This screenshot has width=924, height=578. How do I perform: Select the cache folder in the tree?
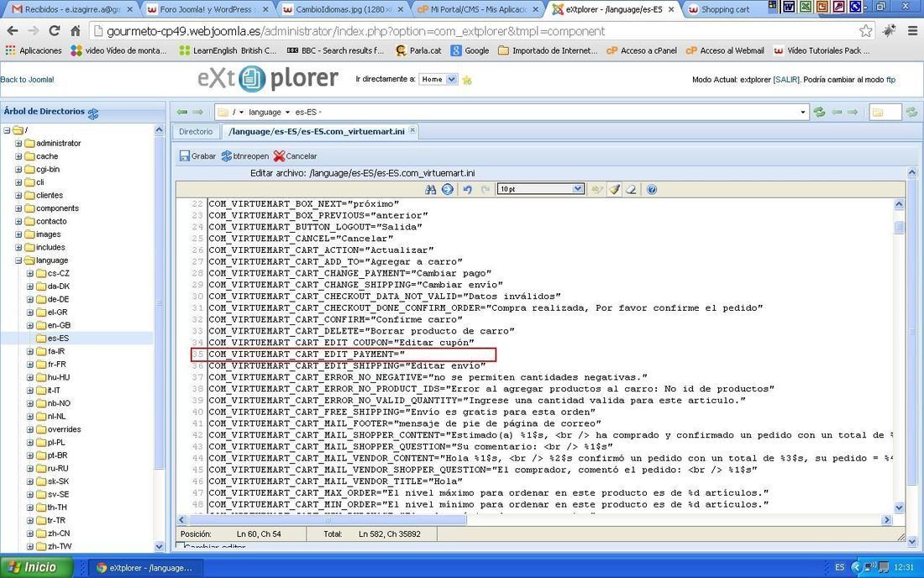tap(46, 156)
